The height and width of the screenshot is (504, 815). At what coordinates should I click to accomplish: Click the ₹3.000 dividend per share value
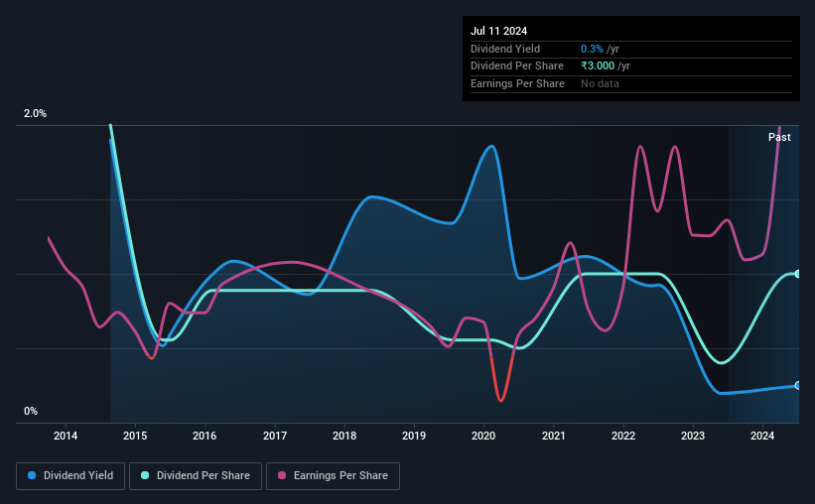click(x=598, y=66)
